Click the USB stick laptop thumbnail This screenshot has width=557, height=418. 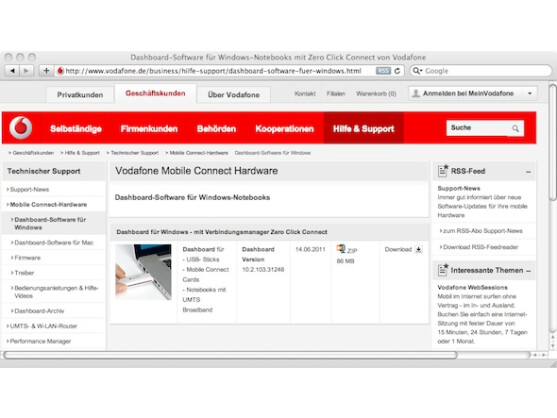(x=143, y=272)
